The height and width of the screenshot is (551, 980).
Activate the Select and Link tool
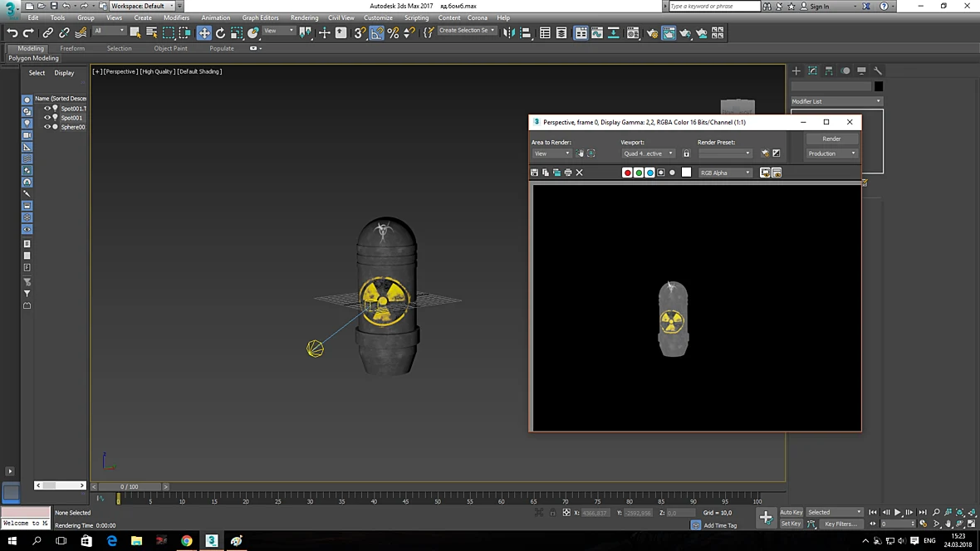[x=47, y=32]
